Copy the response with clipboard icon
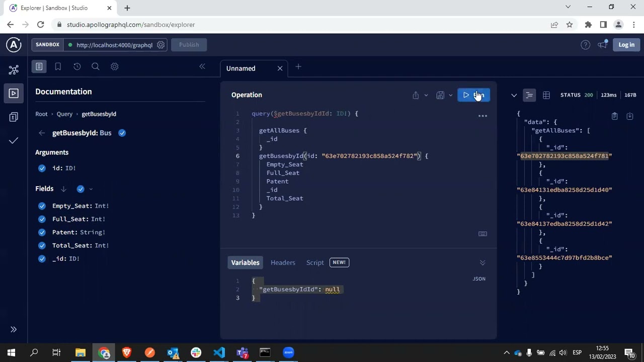 coord(614,116)
